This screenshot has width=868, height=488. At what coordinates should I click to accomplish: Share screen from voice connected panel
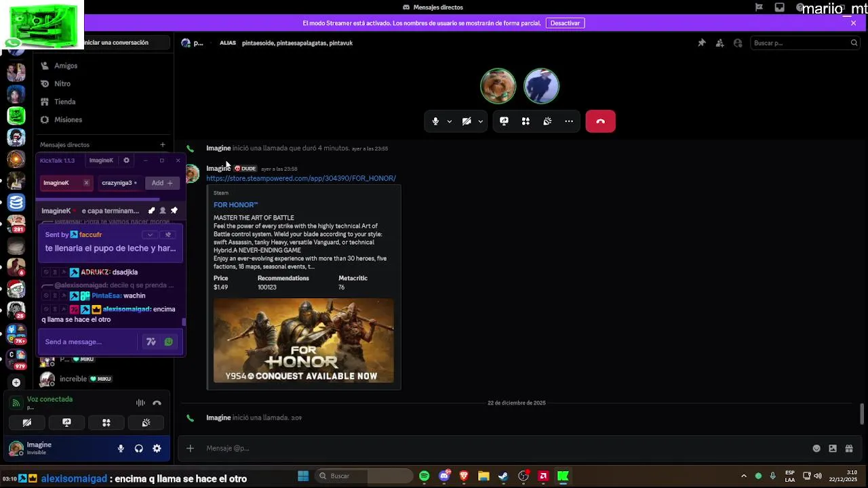[x=66, y=422]
